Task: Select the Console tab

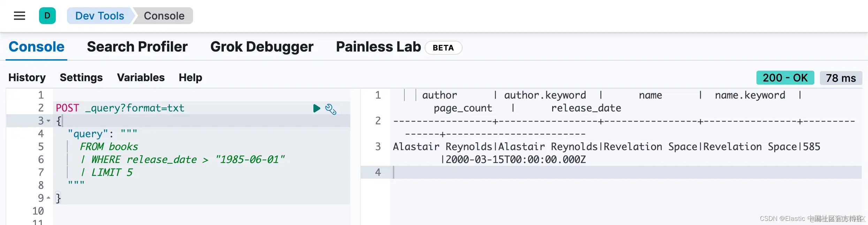Action: (x=36, y=47)
